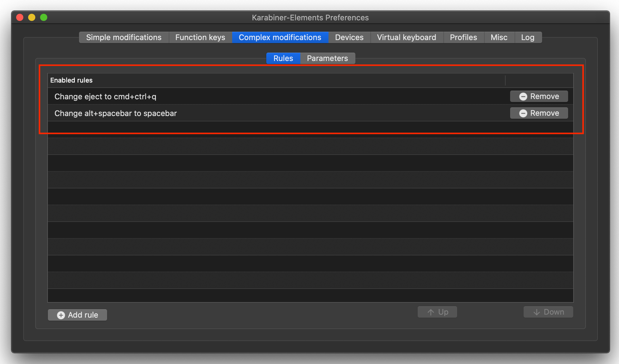Open the Simple modifications tab
The height and width of the screenshot is (364, 619).
click(124, 37)
